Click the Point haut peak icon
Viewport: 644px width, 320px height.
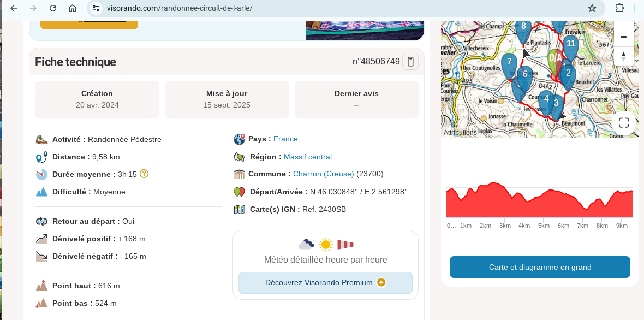(42, 286)
